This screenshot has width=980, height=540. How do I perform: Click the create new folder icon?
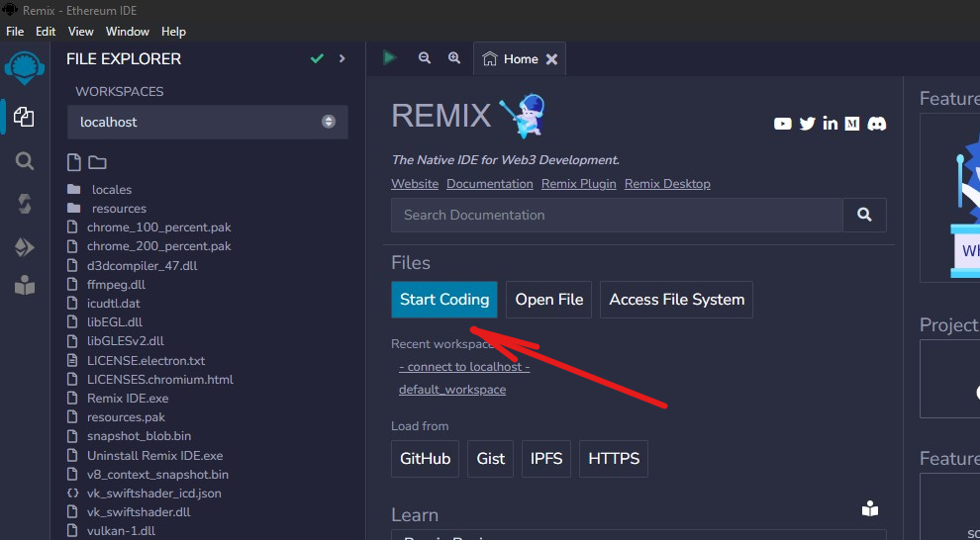[x=97, y=162]
